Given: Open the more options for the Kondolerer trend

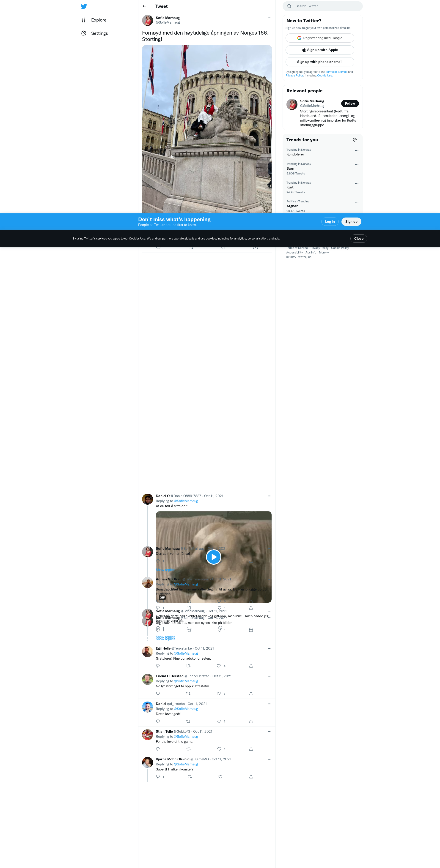Looking at the screenshot, I should coord(356,150).
